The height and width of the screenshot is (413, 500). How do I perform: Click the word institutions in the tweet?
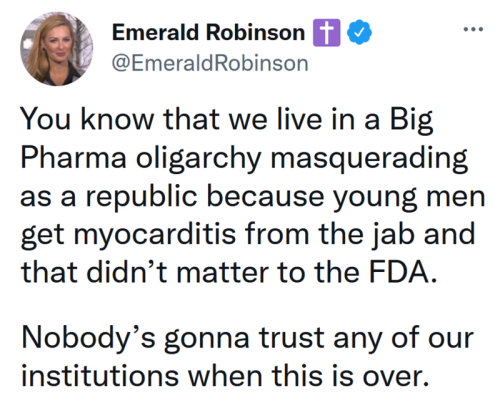tap(100, 376)
